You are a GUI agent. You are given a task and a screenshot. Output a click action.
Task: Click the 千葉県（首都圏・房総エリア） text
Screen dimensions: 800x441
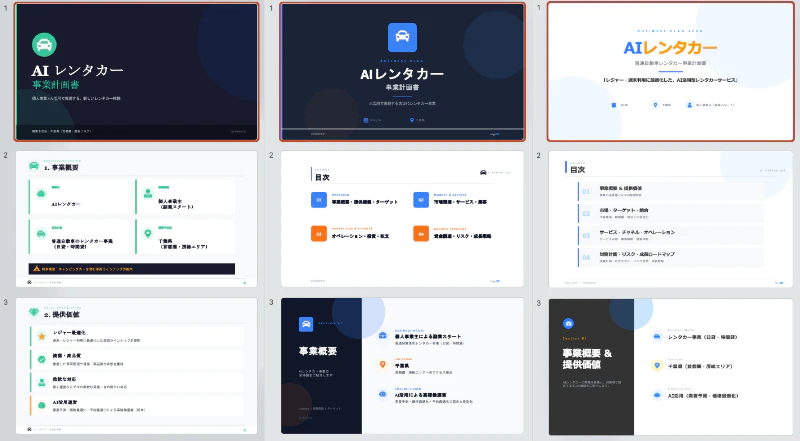[x=700, y=366]
